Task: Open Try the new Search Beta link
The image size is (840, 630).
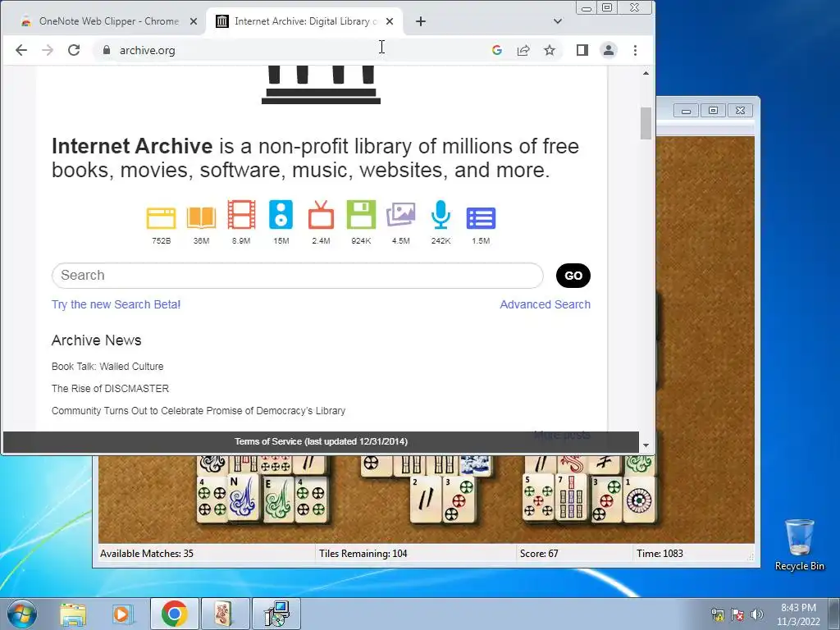Action: (116, 304)
